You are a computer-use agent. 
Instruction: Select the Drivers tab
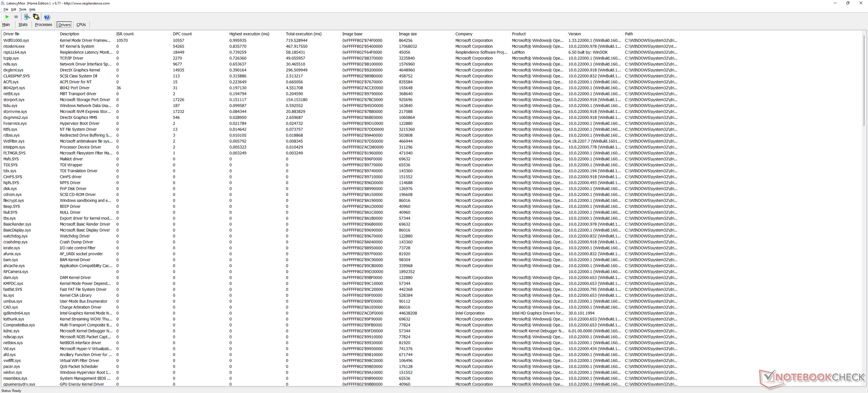coord(65,25)
